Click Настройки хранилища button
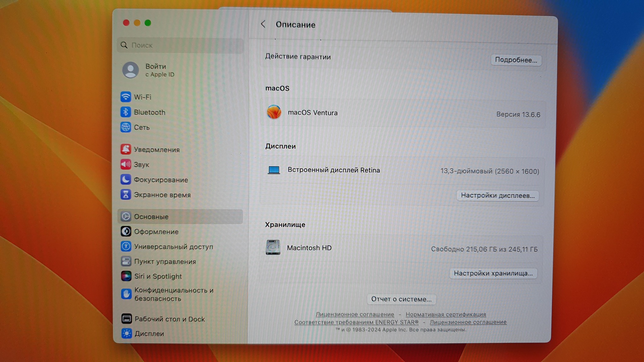The image size is (644, 362). (493, 273)
